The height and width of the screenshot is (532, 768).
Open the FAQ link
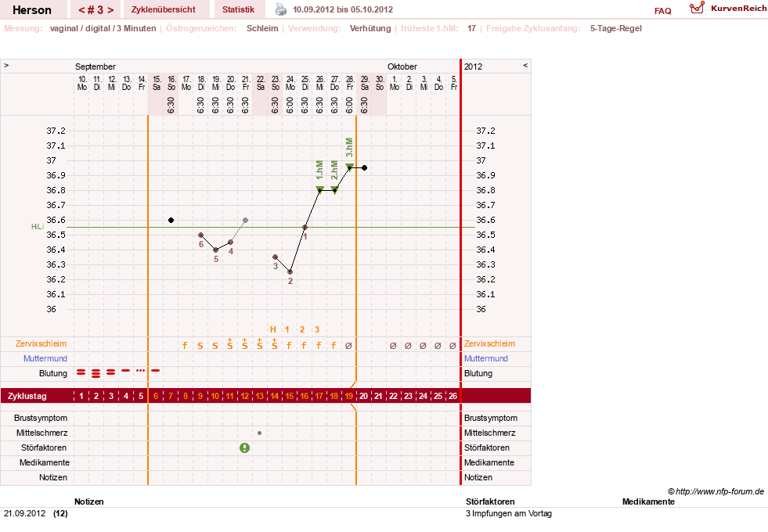[662, 11]
